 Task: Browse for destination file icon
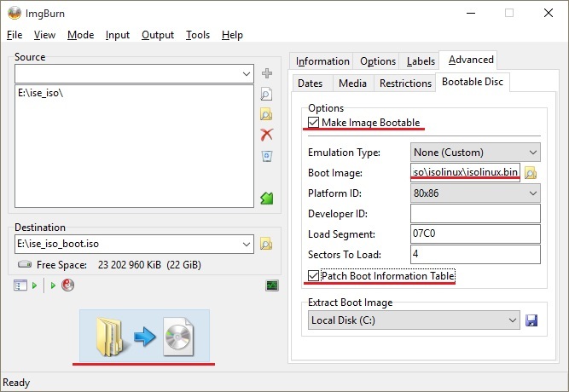[266, 244]
